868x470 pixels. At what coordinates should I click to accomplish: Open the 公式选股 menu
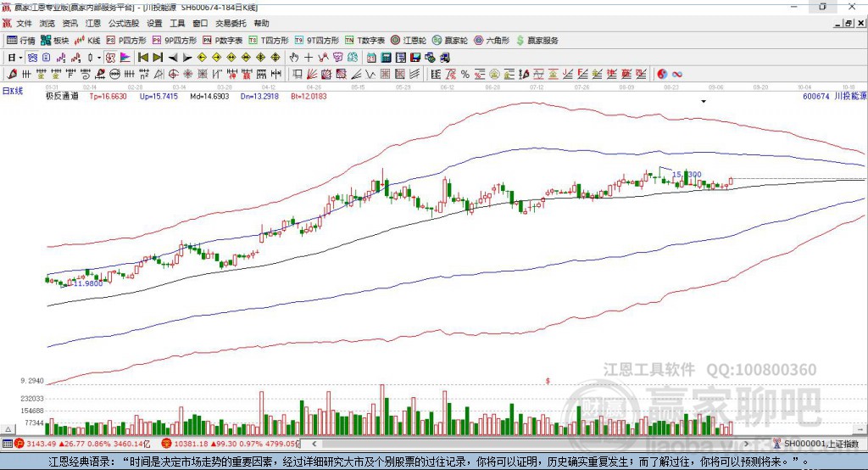(124, 23)
